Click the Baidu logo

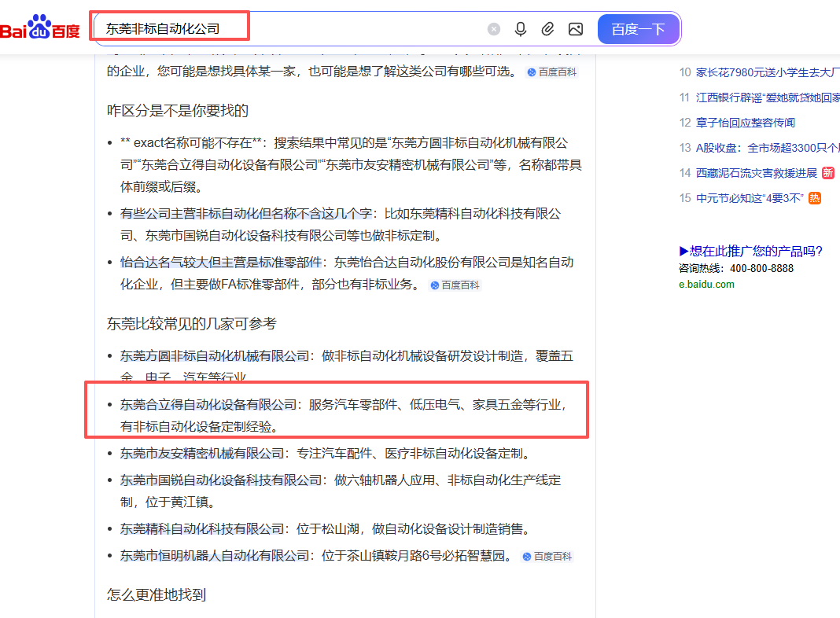click(39, 28)
